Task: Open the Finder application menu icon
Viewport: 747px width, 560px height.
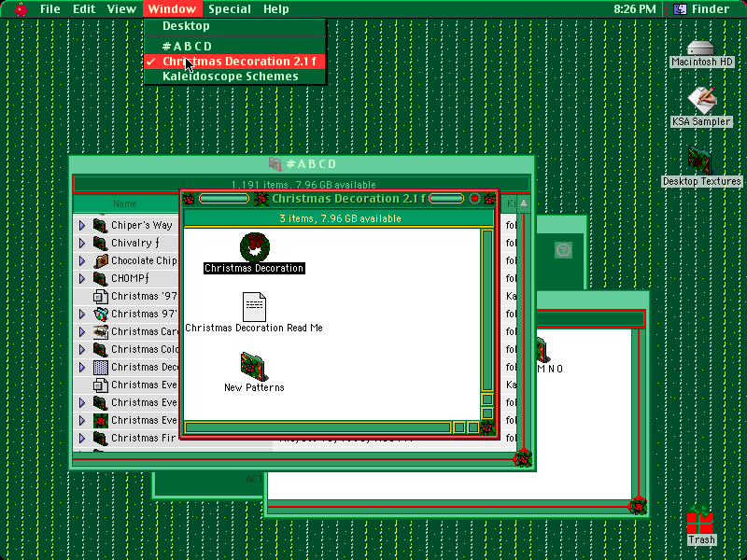Action: click(x=680, y=8)
